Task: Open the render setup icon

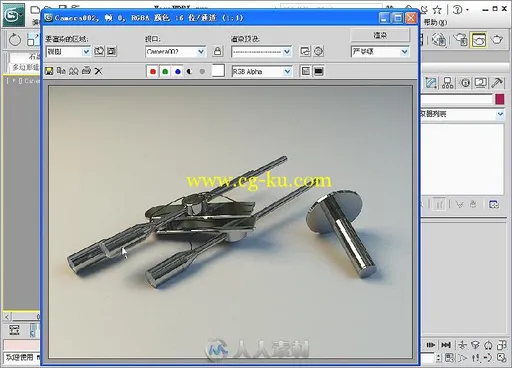Action: tap(305, 51)
